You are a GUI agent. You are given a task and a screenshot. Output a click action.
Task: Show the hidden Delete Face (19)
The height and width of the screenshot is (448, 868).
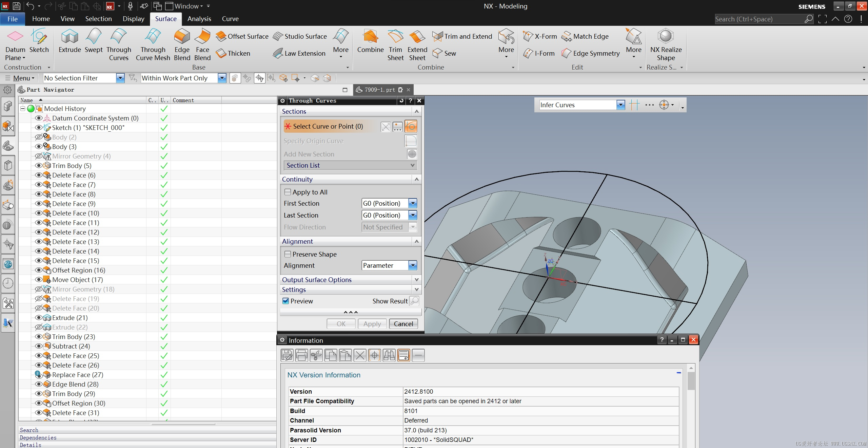coord(39,299)
